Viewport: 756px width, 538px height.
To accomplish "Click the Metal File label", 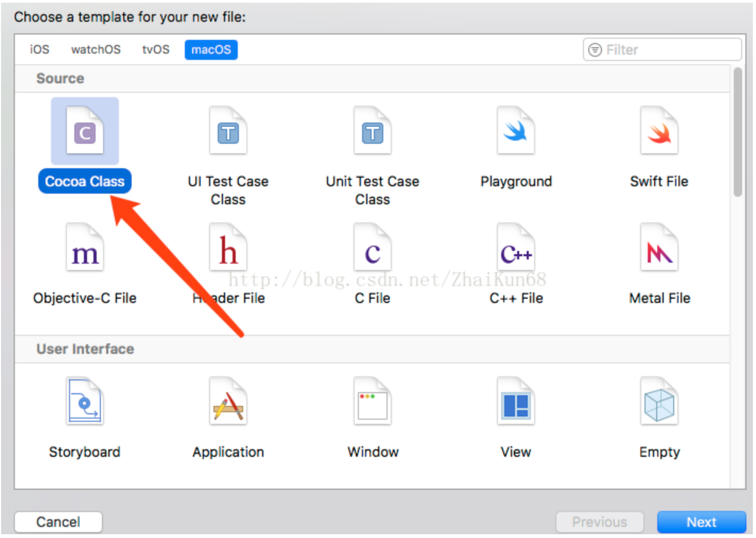I will click(659, 298).
